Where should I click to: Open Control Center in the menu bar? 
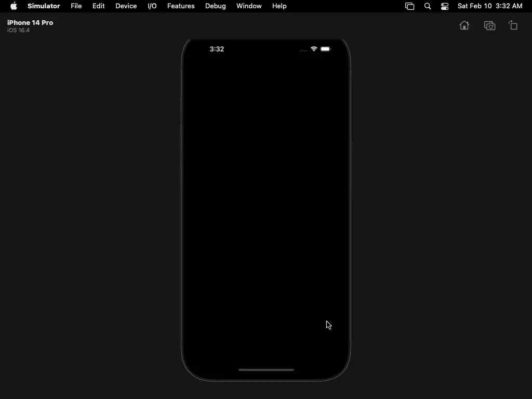click(445, 6)
